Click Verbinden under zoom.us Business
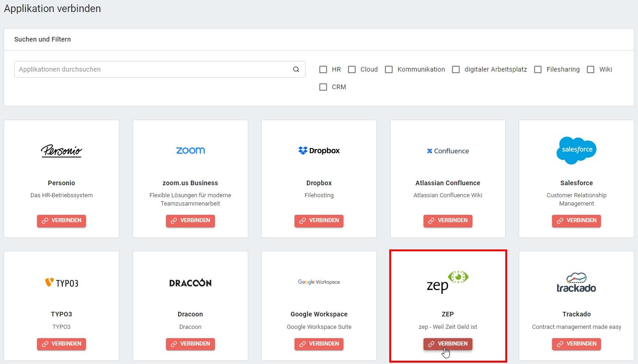This screenshot has height=364, width=638. click(190, 221)
